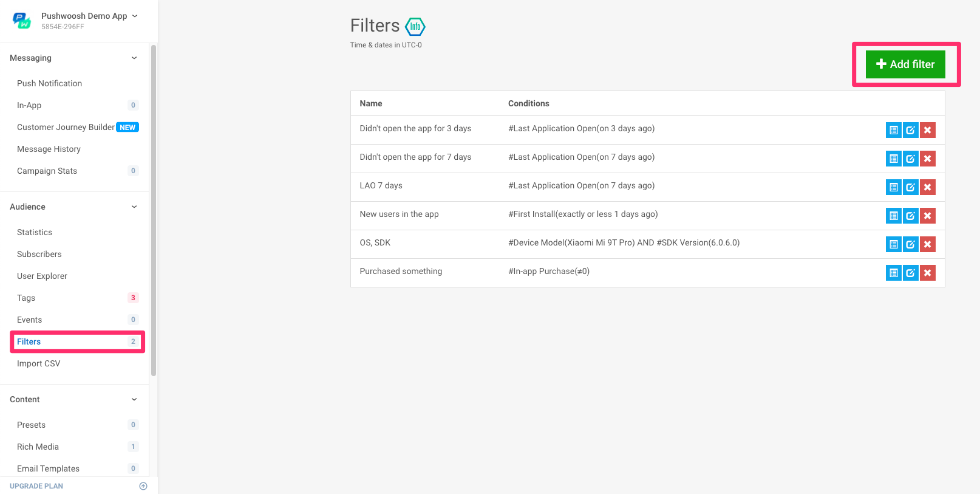980x494 pixels.
Task: Click the Info hexagon icon beside Filters
Action: [415, 27]
